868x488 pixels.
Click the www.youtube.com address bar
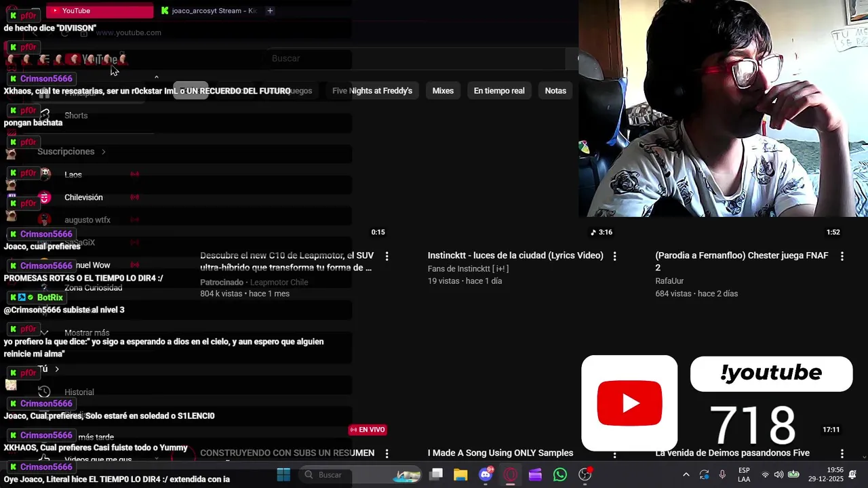[x=128, y=33]
